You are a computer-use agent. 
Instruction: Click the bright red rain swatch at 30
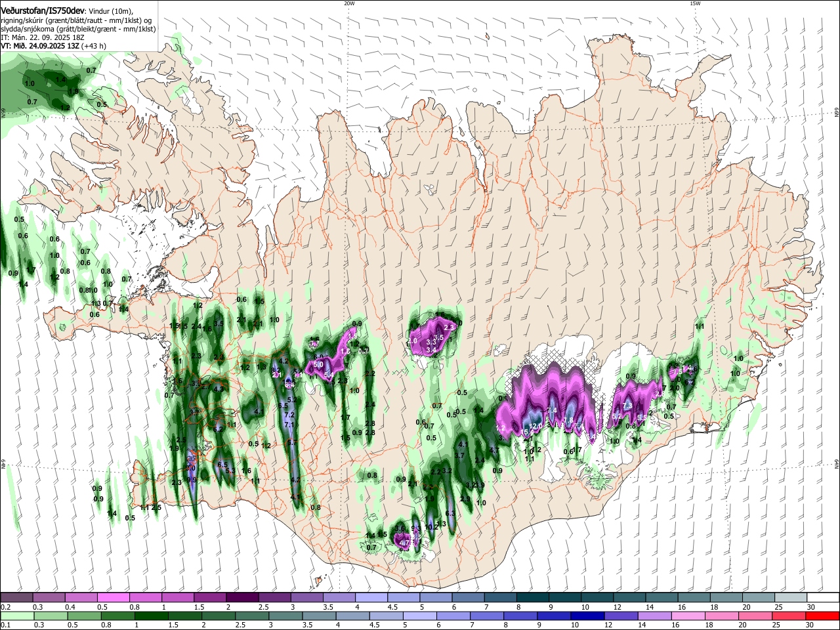(x=822, y=616)
